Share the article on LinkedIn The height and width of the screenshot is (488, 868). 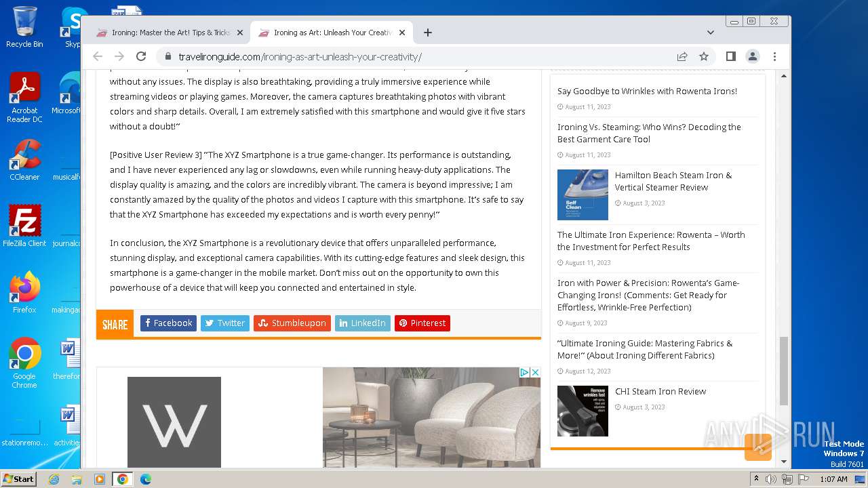point(363,323)
